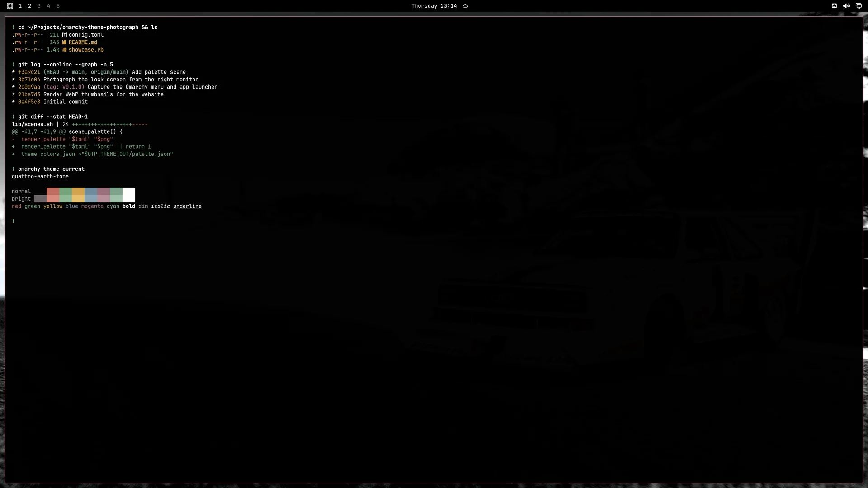Switch to workspace 2
868x488 pixels.
29,6
